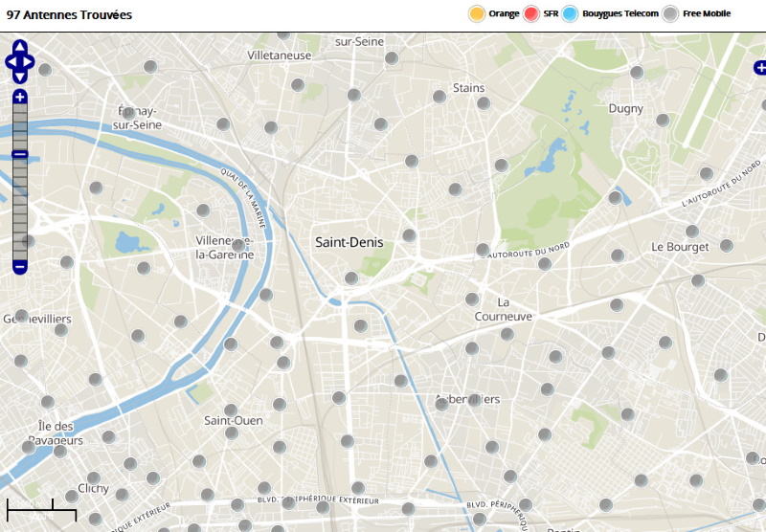The width and height of the screenshot is (766, 532).
Task: Click the Free Mobile legend label
Action: [707, 13]
